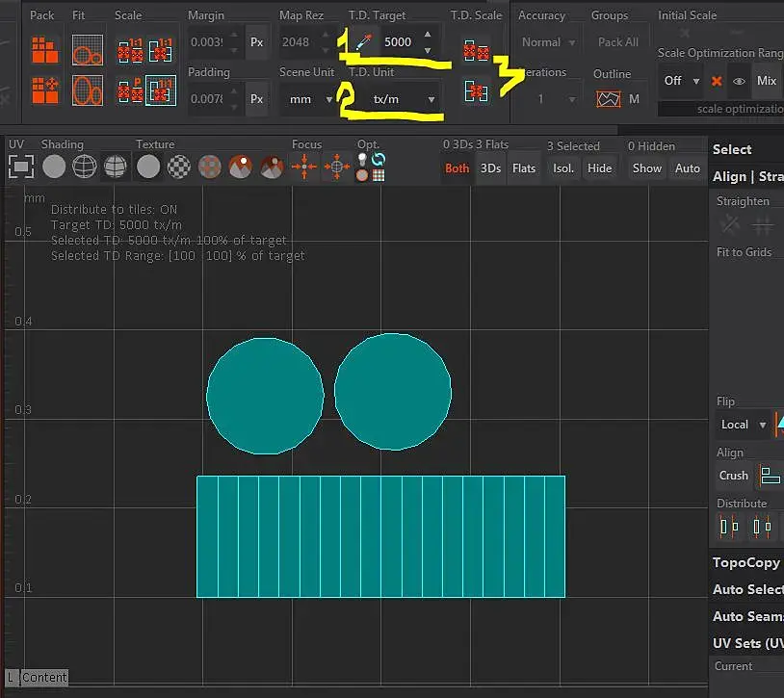The height and width of the screenshot is (698, 784).
Task: Click the Mix button
Action: (x=767, y=81)
